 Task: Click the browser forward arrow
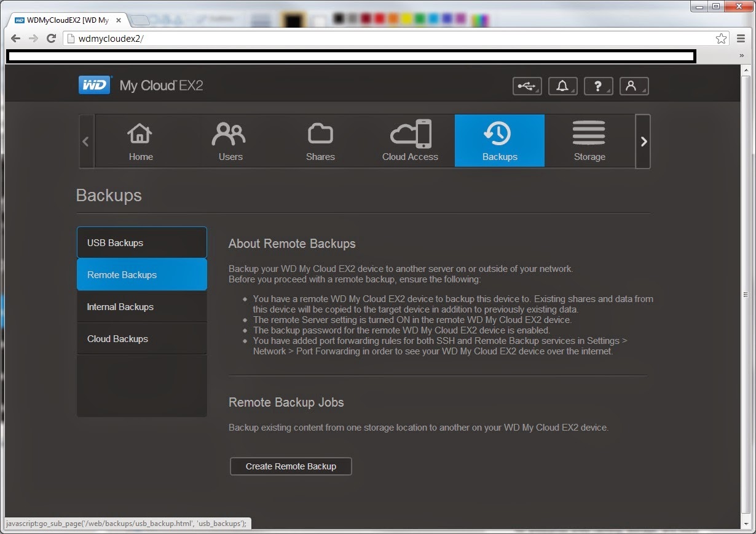(34, 38)
